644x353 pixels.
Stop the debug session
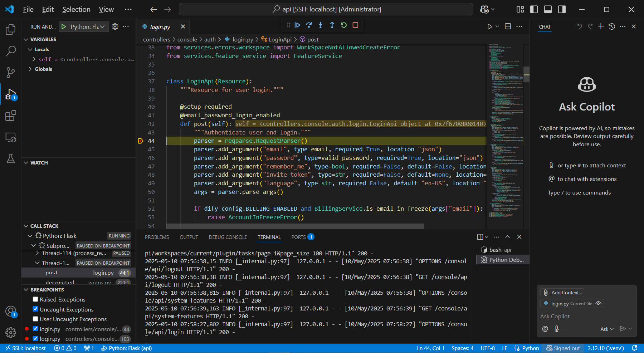355,25
